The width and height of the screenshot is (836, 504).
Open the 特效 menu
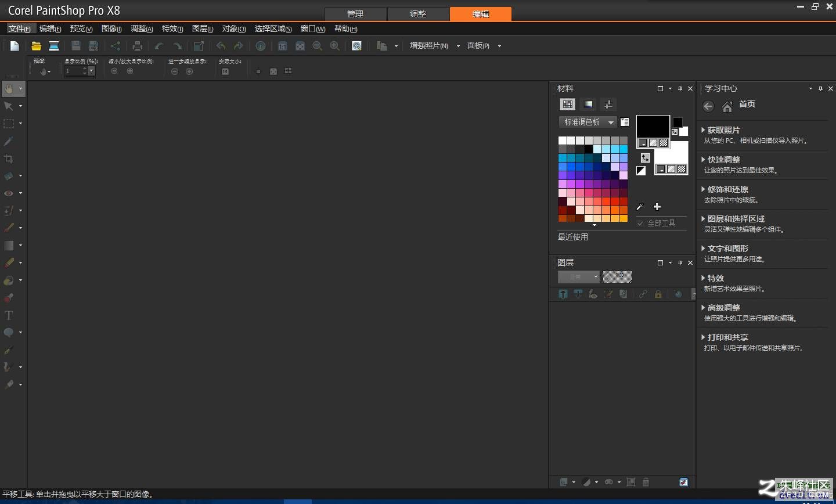[172, 28]
